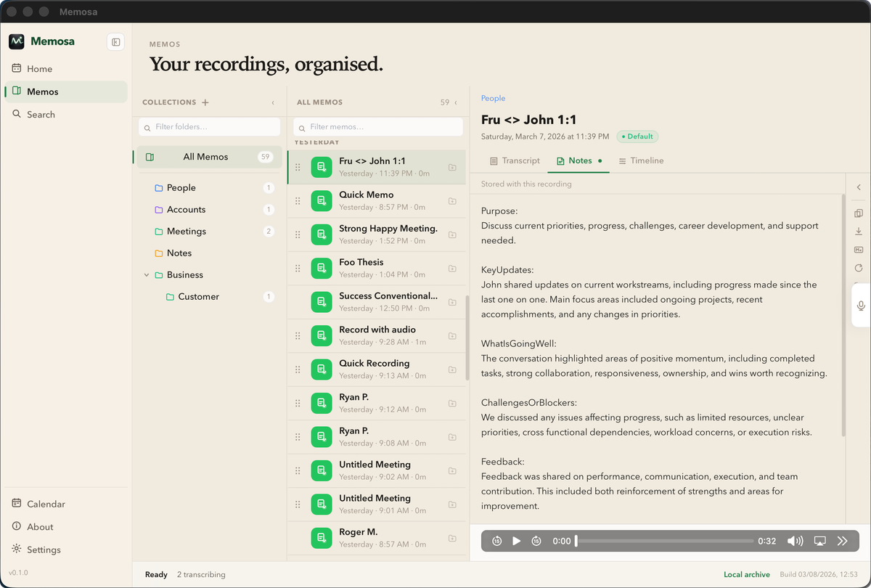This screenshot has width=871, height=588.
Task: Collapse the Collections column chevron
Action: 273,102
